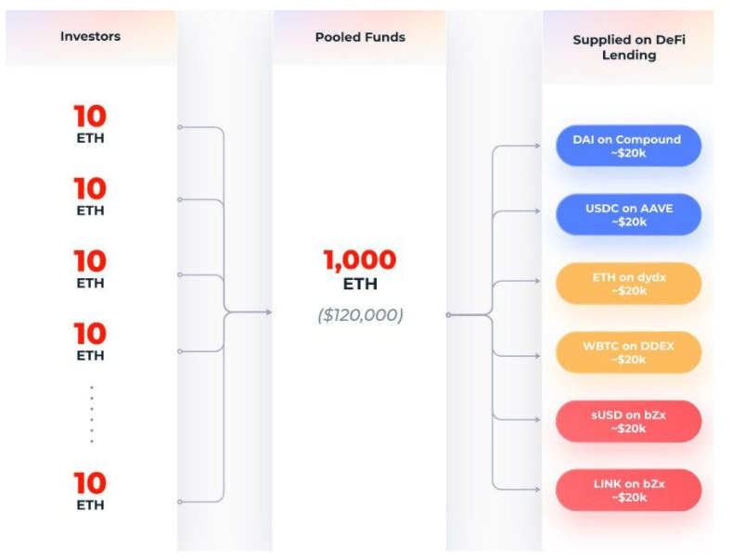Click the first 10 ETH investor entry
The image size is (745, 560).
90,124
